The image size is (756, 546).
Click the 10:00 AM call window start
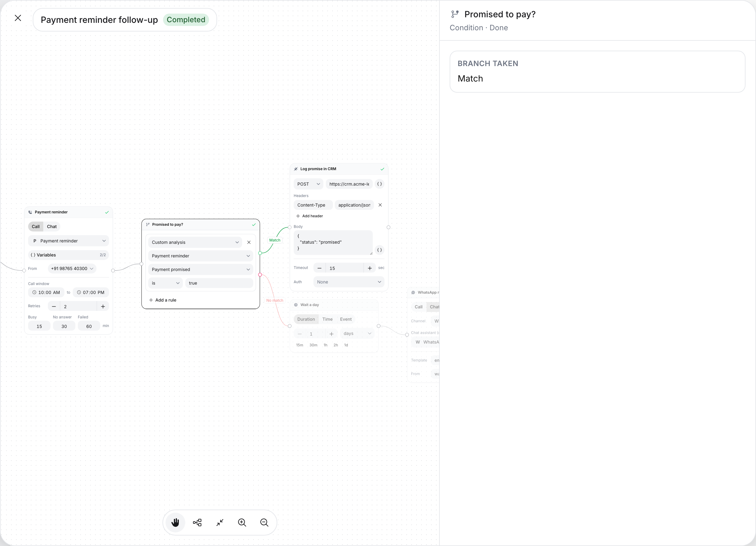(x=46, y=293)
